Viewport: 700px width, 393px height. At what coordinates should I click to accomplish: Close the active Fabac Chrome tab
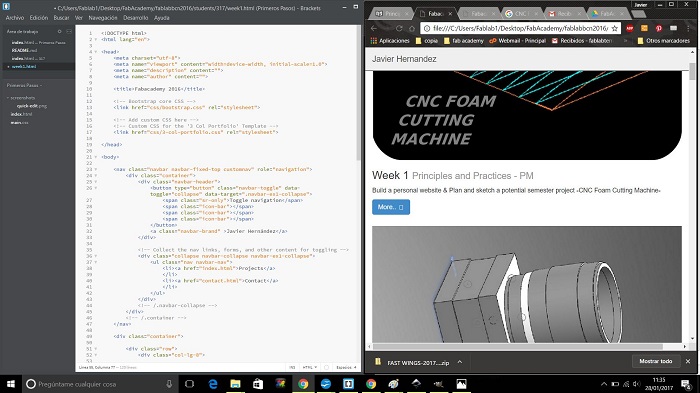tap(450, 14)
